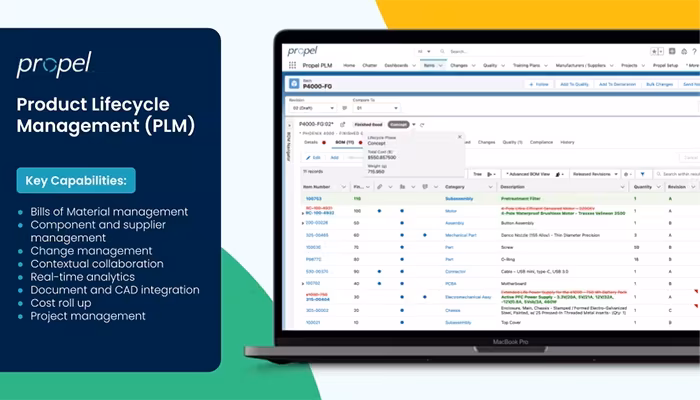
Task: Click Add To Declaration button
Action: click(617, 84)
